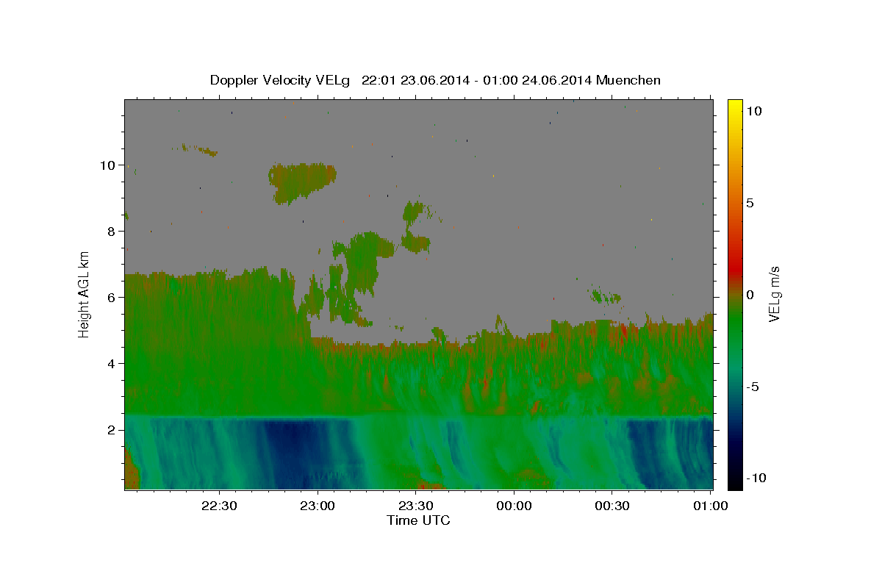Click the height axis label 4
This screenshot has height=588, width=882.
point(112,363)
